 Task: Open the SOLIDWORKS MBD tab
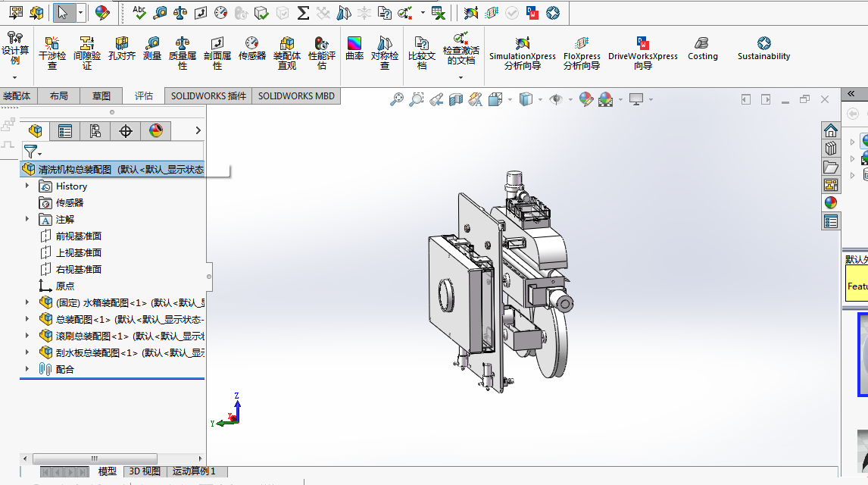(x=296, y=96)
